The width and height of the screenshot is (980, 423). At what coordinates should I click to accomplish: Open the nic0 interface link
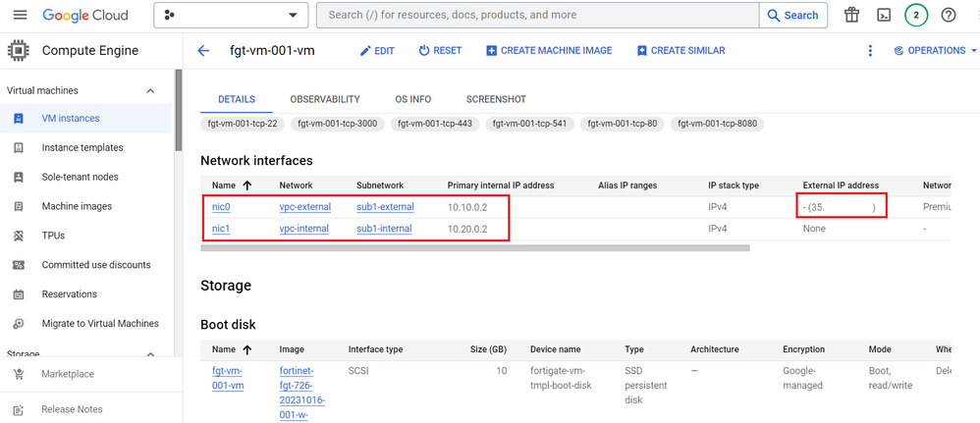[221, 207]
